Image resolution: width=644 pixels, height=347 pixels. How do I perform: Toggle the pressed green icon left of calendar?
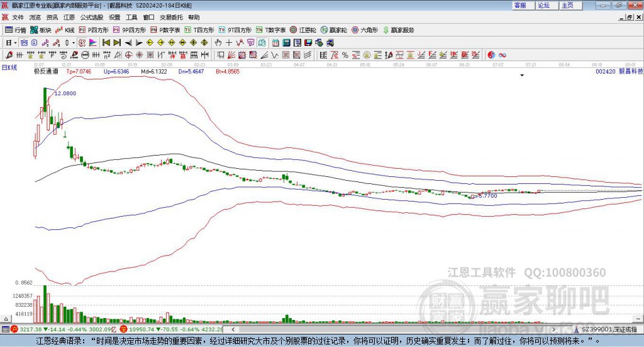point(262,43)
